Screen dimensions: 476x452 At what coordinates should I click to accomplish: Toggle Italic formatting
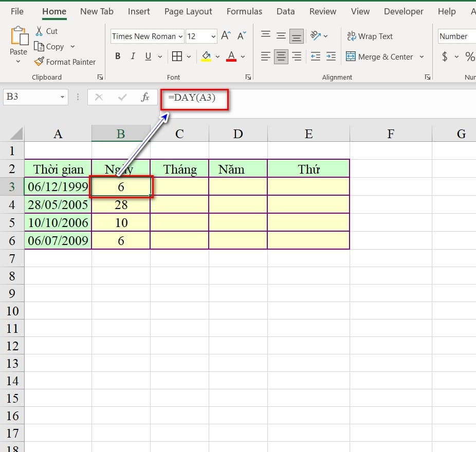pyautogui.click(x=133, y=56)
